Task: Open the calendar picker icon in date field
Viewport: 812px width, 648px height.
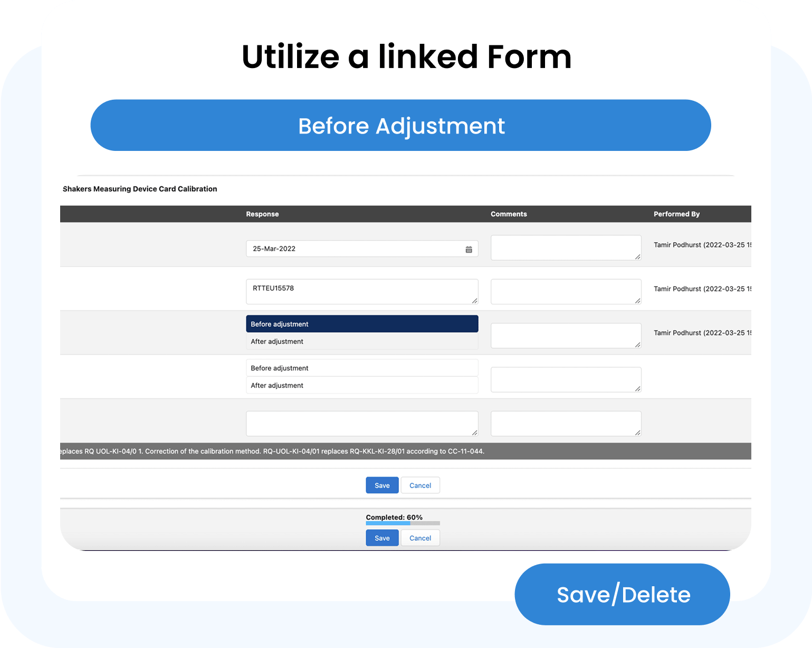Action: (469, 249)
